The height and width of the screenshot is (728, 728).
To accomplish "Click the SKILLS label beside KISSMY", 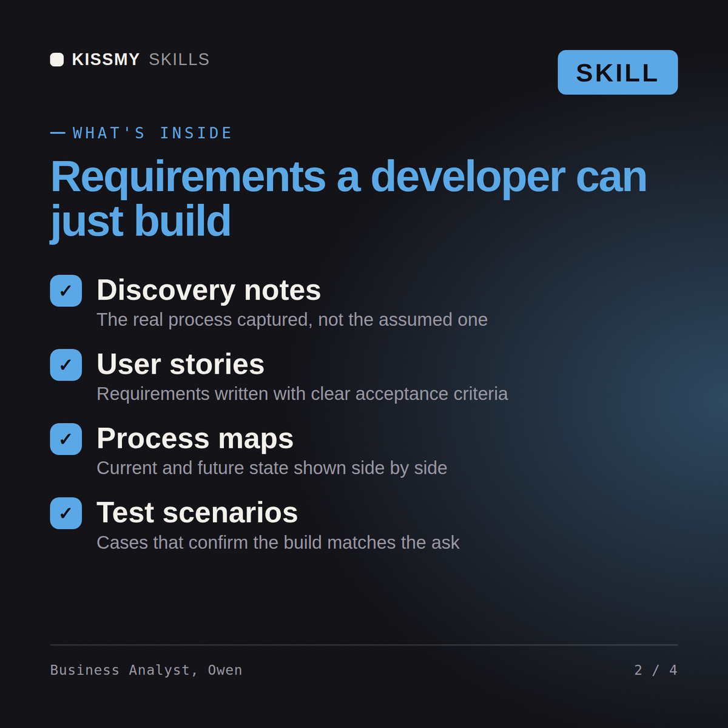I will 179,59.
